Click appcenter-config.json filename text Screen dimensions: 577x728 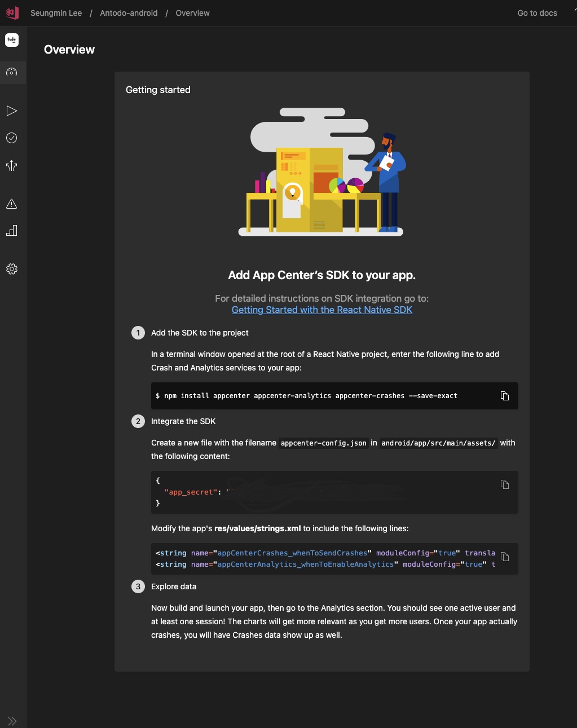click(324, 443)
